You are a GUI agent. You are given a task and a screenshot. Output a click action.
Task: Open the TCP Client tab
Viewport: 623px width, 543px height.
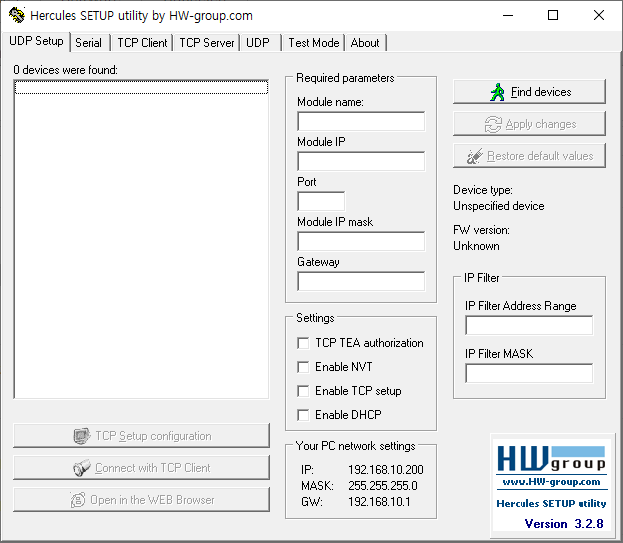[x=142, y=43]
